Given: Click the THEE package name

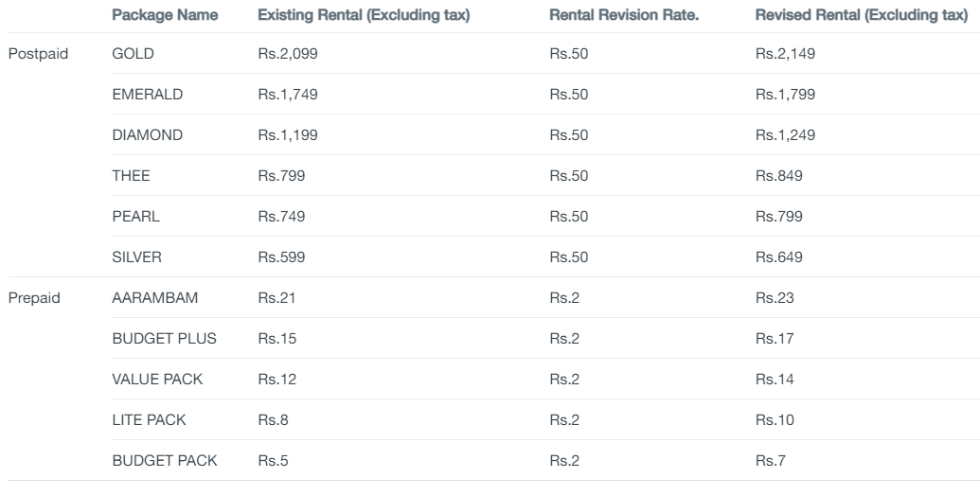Looking at the screenshot, I should [x=132, y=175].
